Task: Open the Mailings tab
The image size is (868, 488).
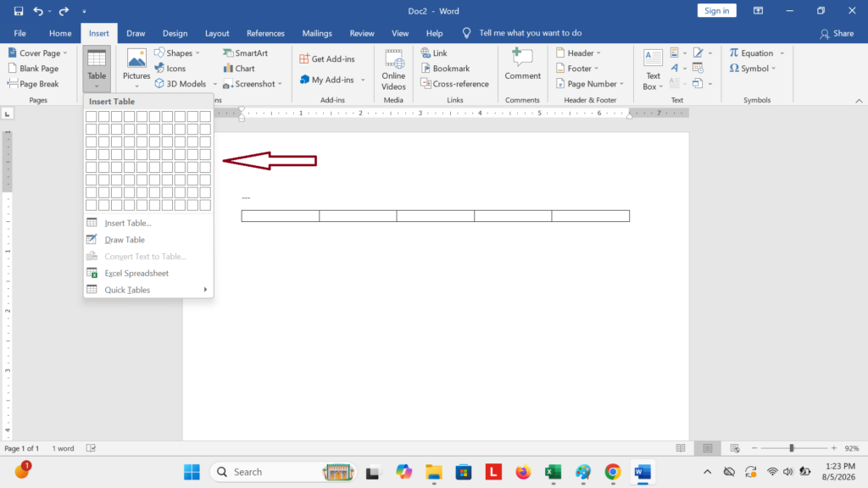Action: click(x=317, y=33)
